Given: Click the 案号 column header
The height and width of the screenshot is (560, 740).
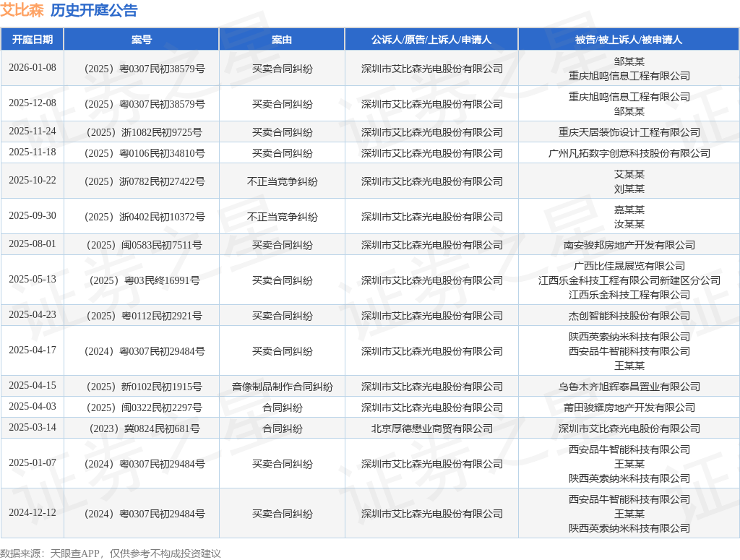Looking at the screenshot, I should (x=142, y=40).
